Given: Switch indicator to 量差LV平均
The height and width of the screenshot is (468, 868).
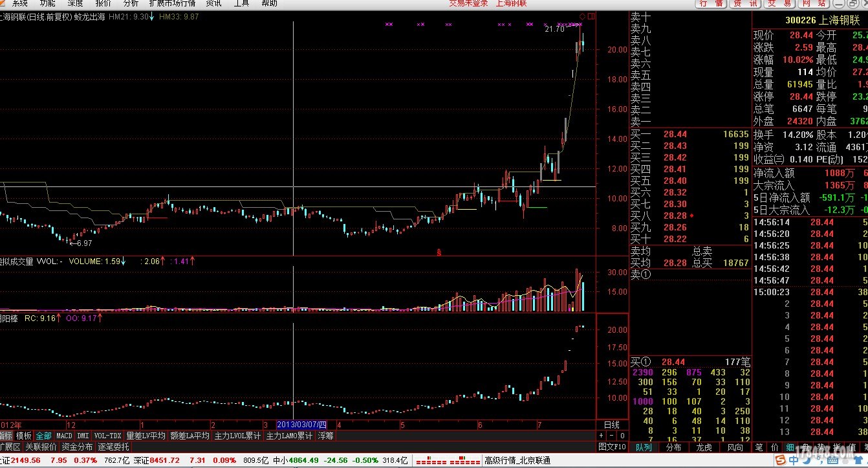Looking at the screenshot, I should coord(146,436).
